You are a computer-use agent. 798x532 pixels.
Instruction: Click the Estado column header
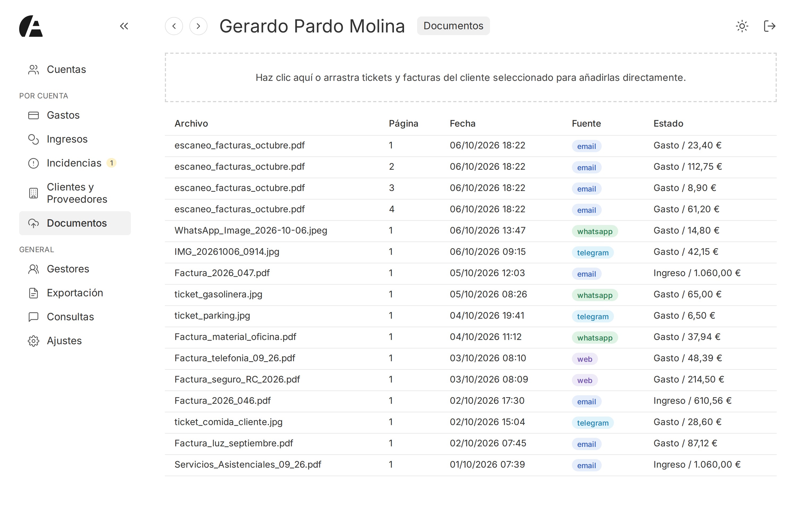[668, 123]
